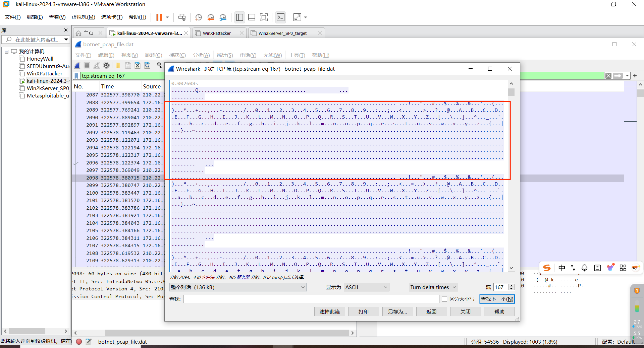
Task: Open the Sogou soft keyboard icon
Action: pyautogui.click(x=597, y=268)
